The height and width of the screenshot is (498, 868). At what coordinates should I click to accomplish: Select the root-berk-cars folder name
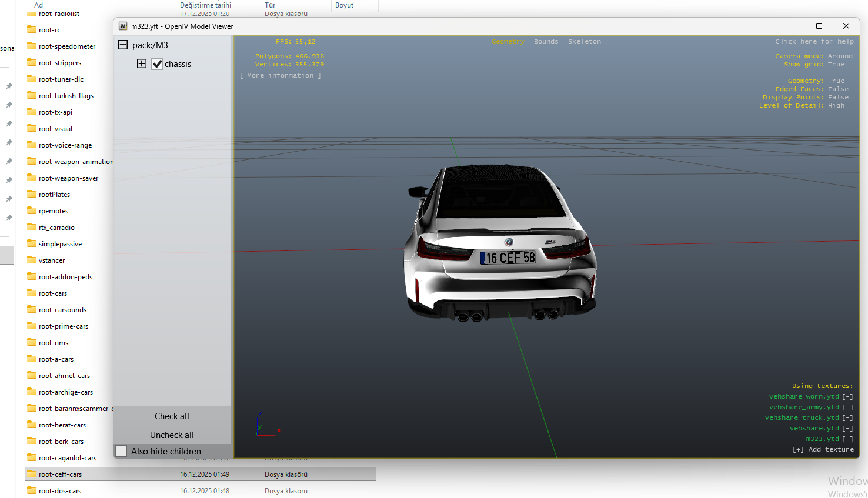pyautogui.click(x=61, y=442)
